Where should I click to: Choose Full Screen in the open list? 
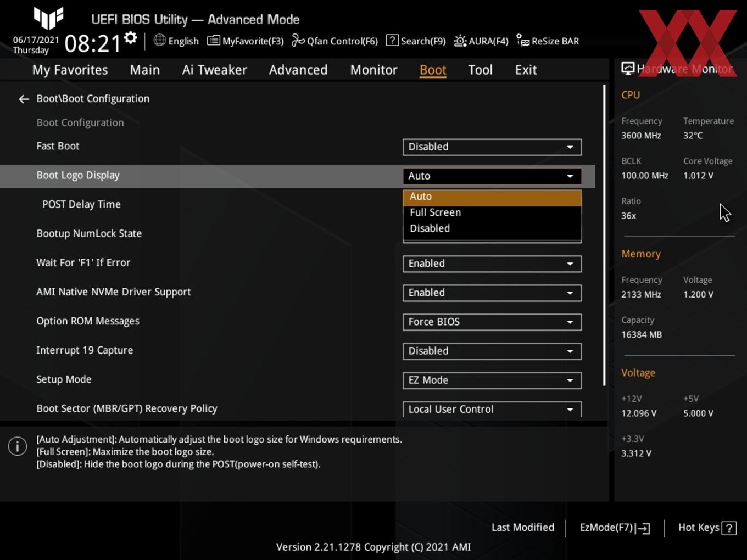pos(492,212)
